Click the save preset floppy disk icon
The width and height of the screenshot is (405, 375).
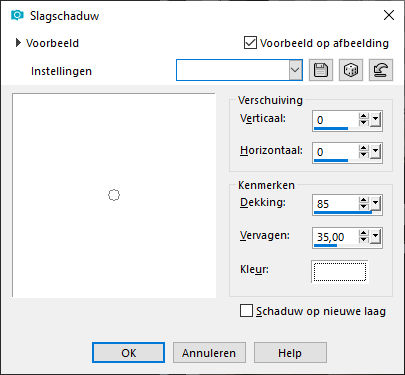coord(321,70)
